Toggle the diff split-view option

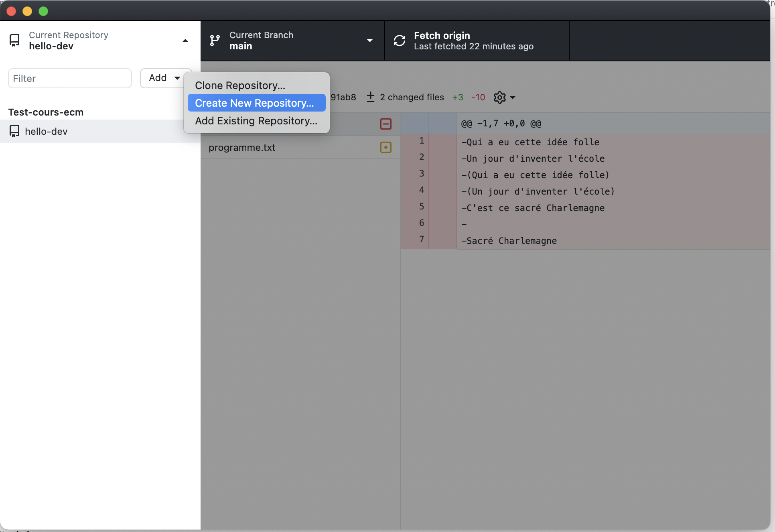(503, 97)
